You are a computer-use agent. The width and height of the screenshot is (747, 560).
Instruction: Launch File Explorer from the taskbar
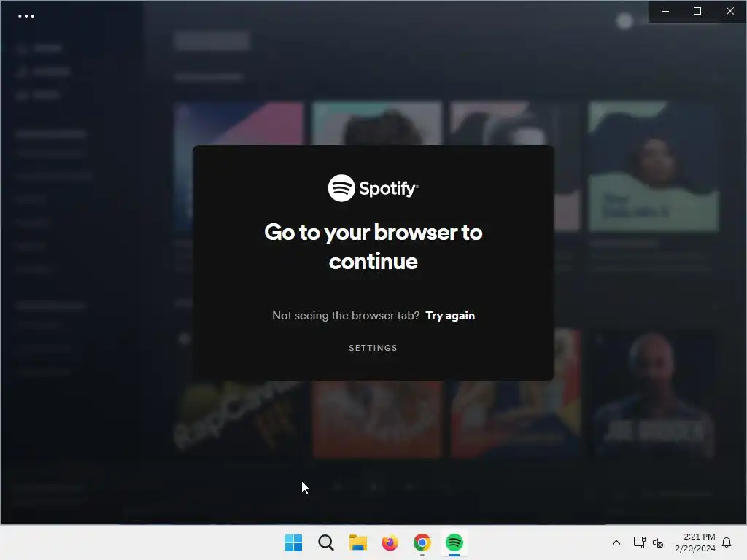tap(357, 542)
